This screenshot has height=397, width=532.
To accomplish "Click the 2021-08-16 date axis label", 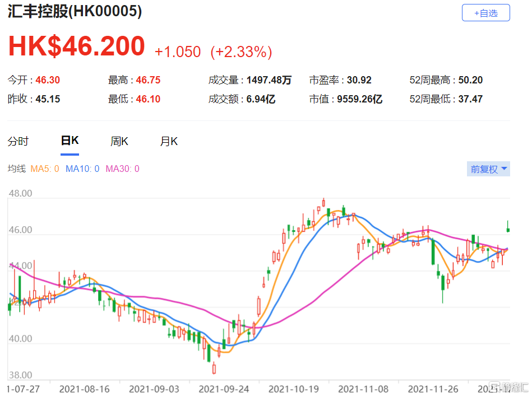I will pyautogui.click(x=85, y=389).
